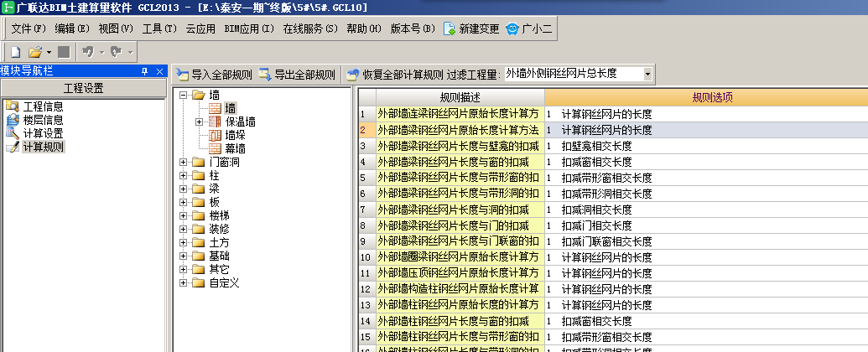Viewport: 868px width, 352px height.
Task: Click the New file toolbar icon
Action: [x=15, y=52]
